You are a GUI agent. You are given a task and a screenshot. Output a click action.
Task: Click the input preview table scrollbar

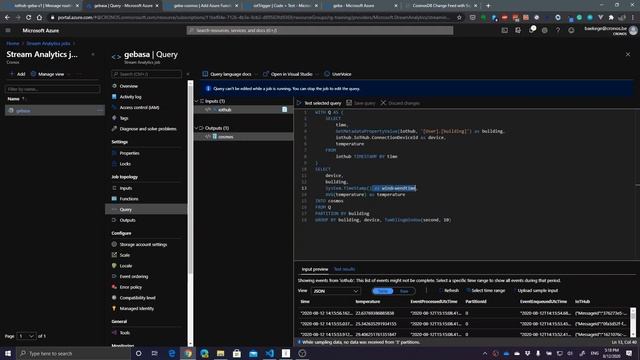[x=633, y=322]
